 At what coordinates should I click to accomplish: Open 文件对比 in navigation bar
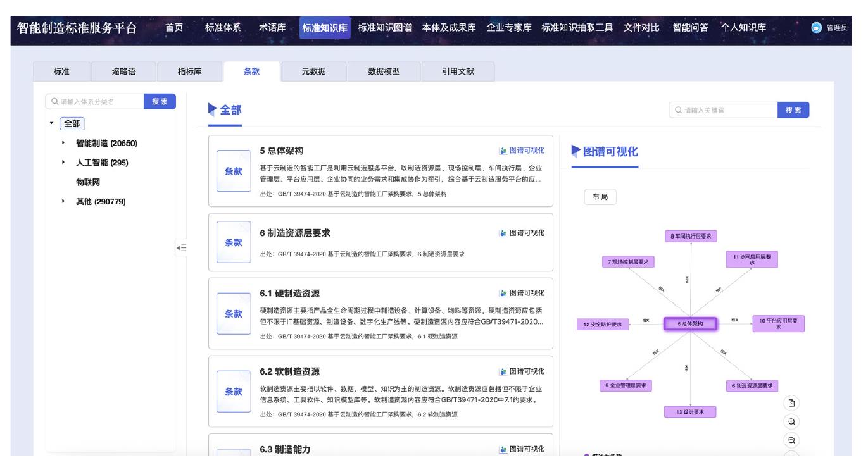point(641,28)
